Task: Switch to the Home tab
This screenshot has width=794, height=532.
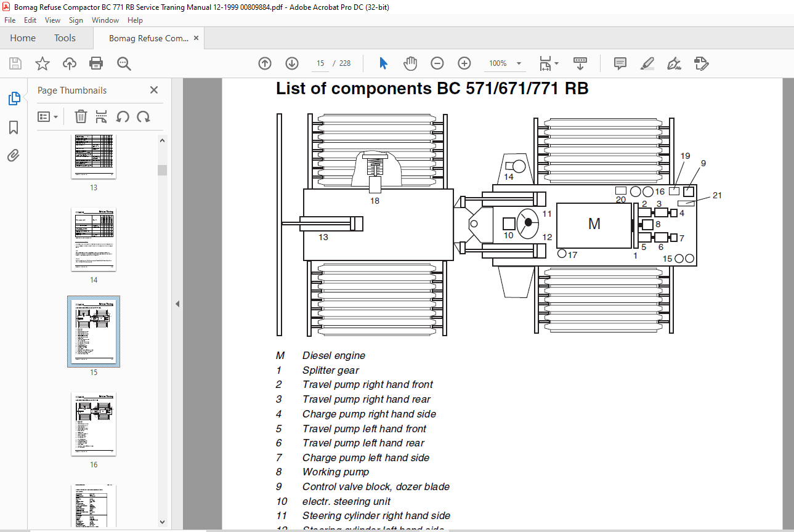Action: tap(23, 38)
